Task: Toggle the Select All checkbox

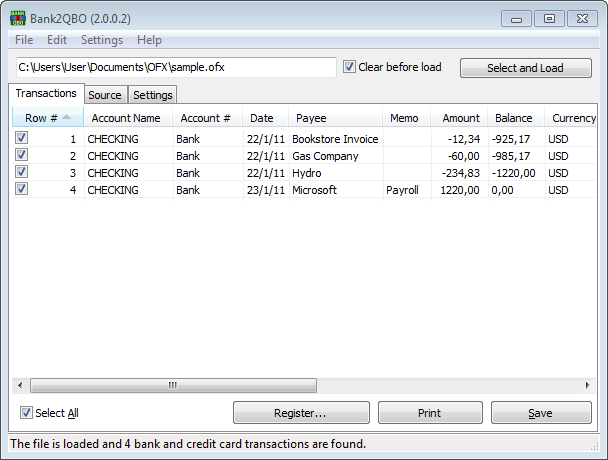Action: (x=26, y=413)
